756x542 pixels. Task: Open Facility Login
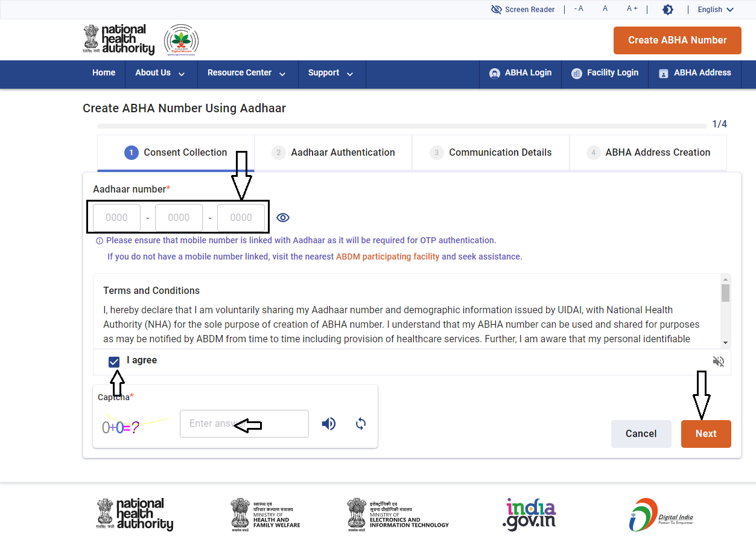pos(605,73)
